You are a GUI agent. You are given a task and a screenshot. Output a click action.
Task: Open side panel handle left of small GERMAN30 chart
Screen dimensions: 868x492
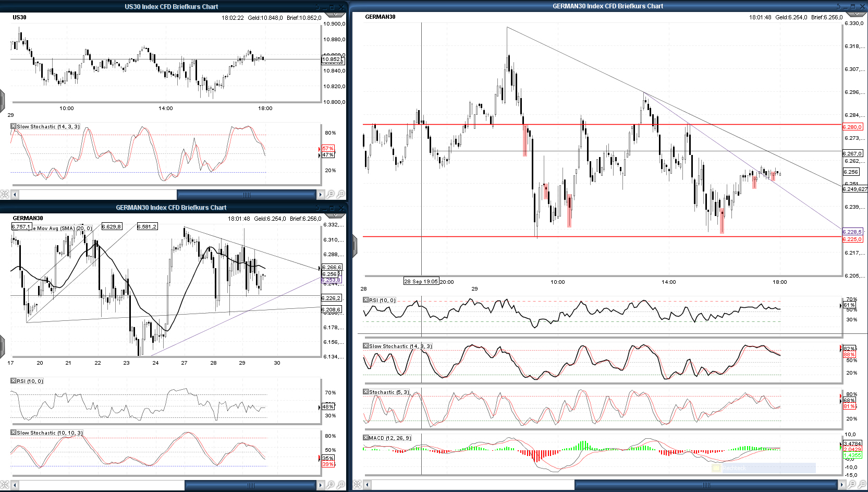click(x=2, y=346)
